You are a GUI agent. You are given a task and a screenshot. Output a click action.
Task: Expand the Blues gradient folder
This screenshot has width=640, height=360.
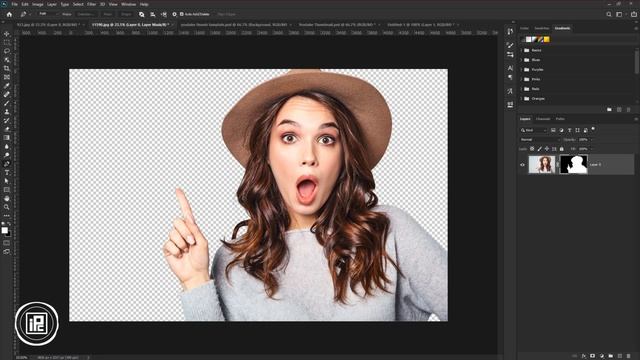[x=522, y=60]
